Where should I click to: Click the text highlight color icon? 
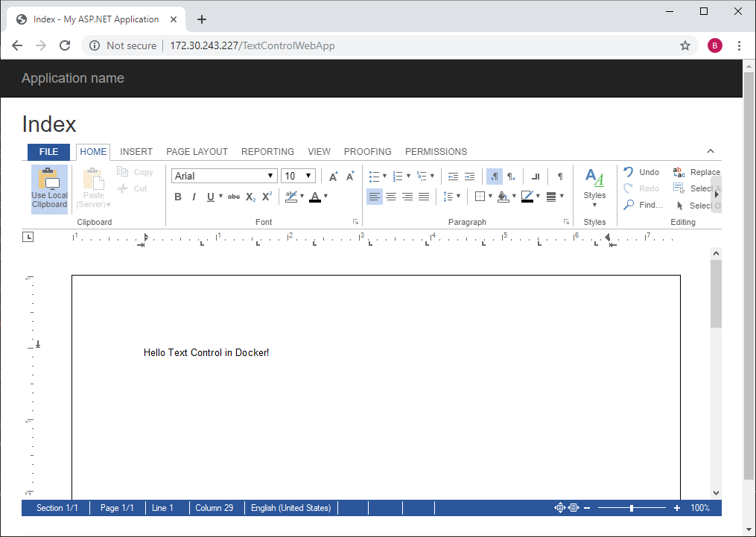coord(291,197)
